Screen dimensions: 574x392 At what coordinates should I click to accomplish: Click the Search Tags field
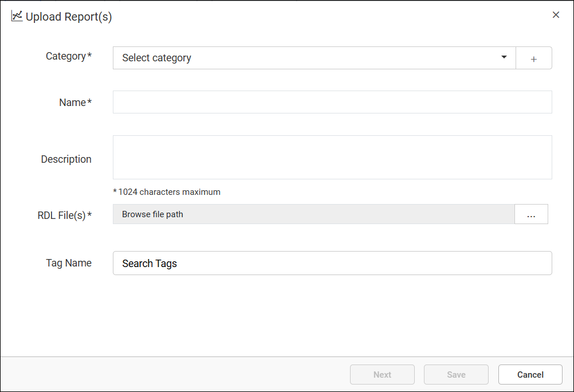tap(332, 262)
